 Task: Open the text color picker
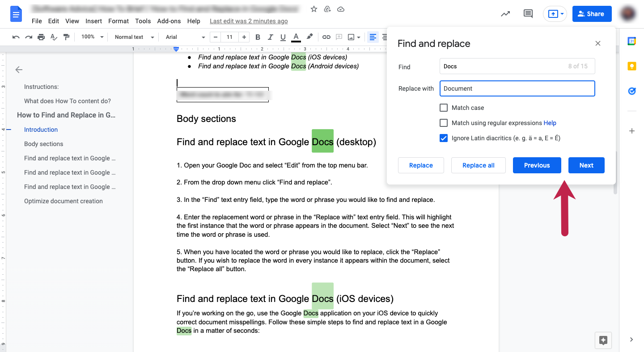(x=296, y=37)
